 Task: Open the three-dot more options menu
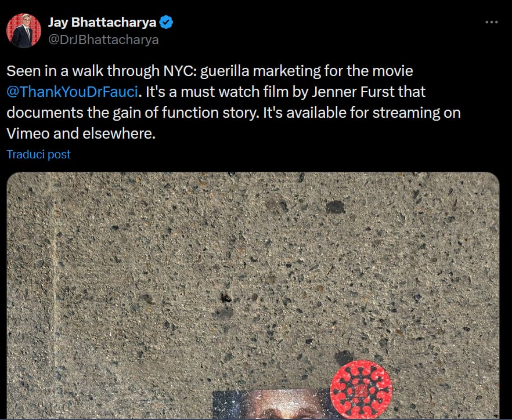pos(492,22)
